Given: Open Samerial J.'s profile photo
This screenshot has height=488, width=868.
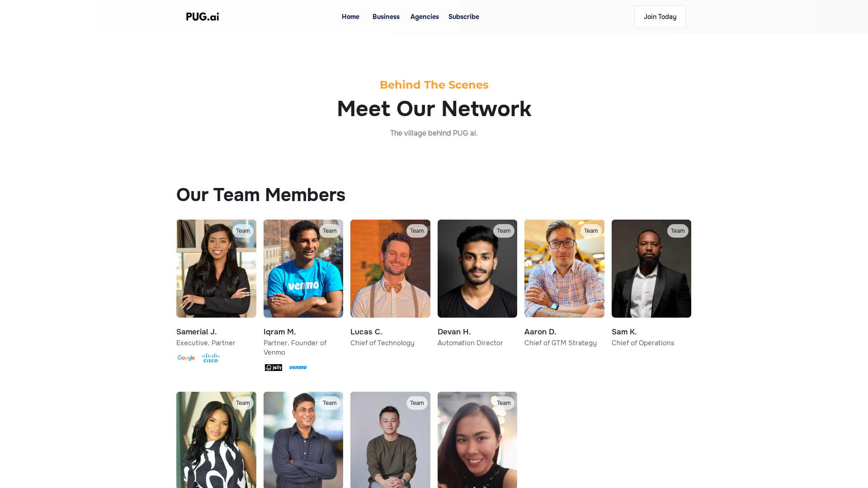Looking at the screenshot, I should [216, 276].
